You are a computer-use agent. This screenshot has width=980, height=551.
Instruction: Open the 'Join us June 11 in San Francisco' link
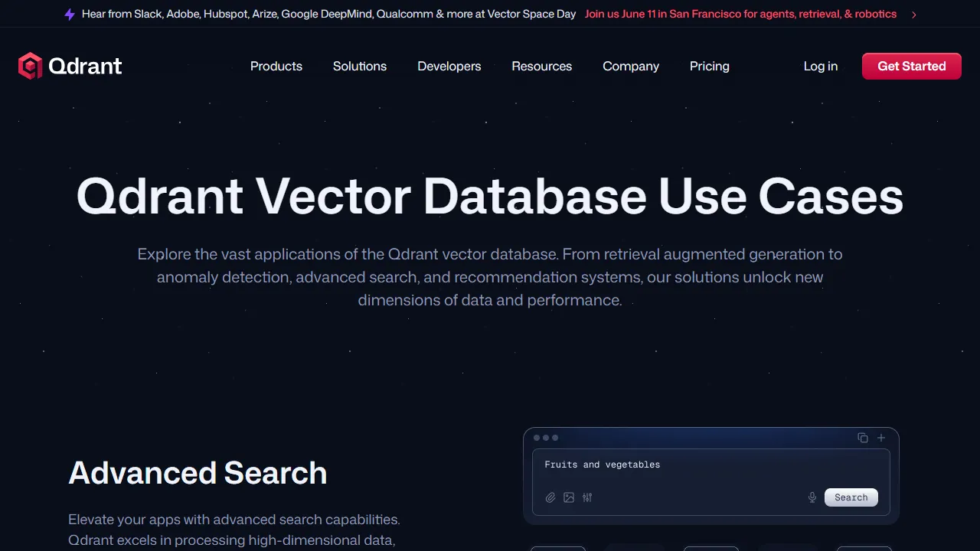pyautogui.click(x=740, y=14)
